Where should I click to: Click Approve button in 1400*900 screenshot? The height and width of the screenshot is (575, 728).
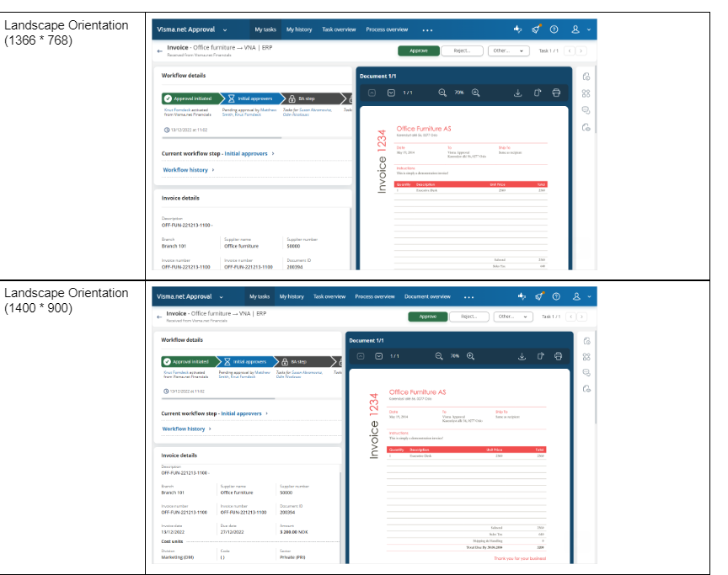click(427, 317)
